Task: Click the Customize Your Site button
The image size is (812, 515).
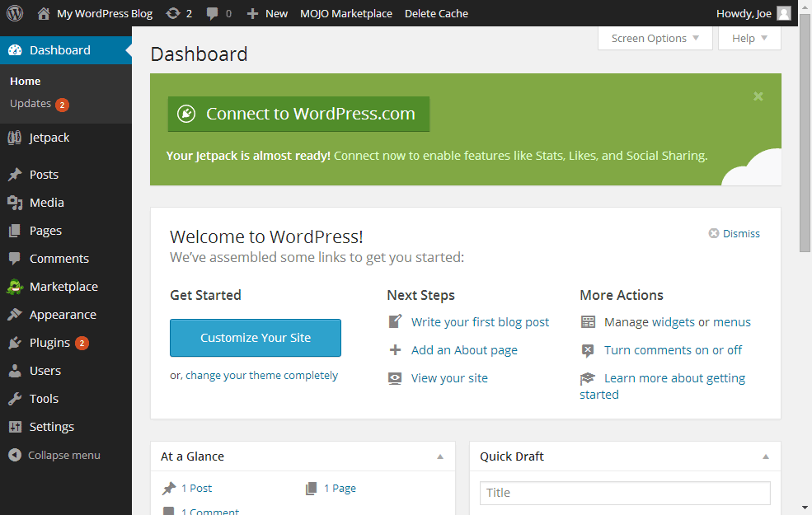Action: pyautogui.click(x=256, y=338)
